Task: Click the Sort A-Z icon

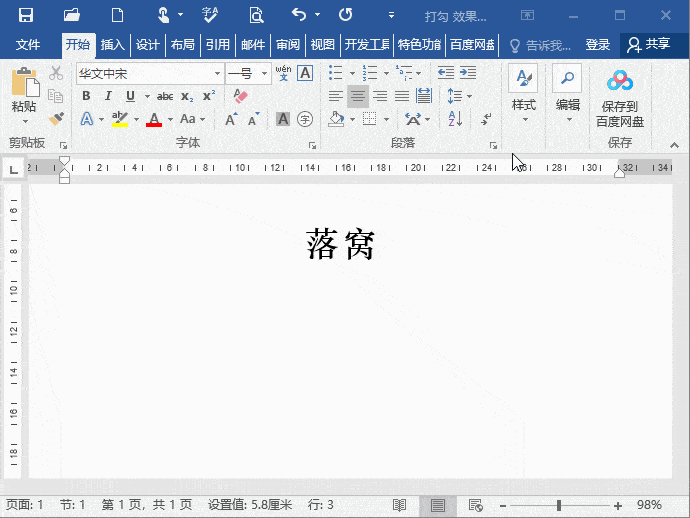Action: 455,119
